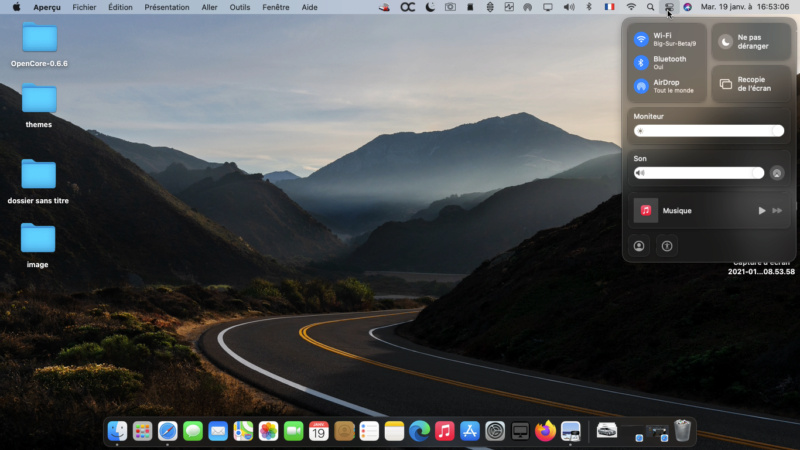Open Maps (Plans) from the Dock
This screenshot has height=450, width=800.
pos(243,431)
